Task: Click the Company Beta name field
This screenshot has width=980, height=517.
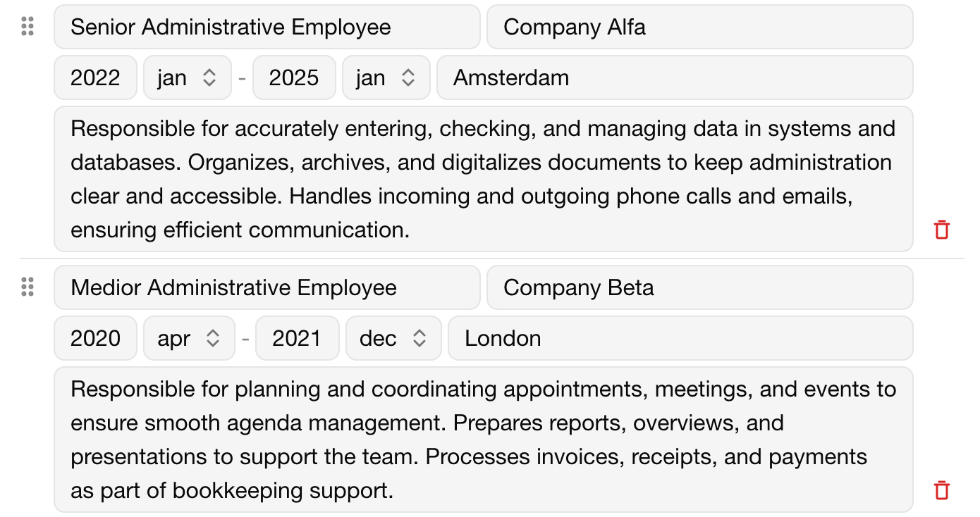Action: (699, 287)
